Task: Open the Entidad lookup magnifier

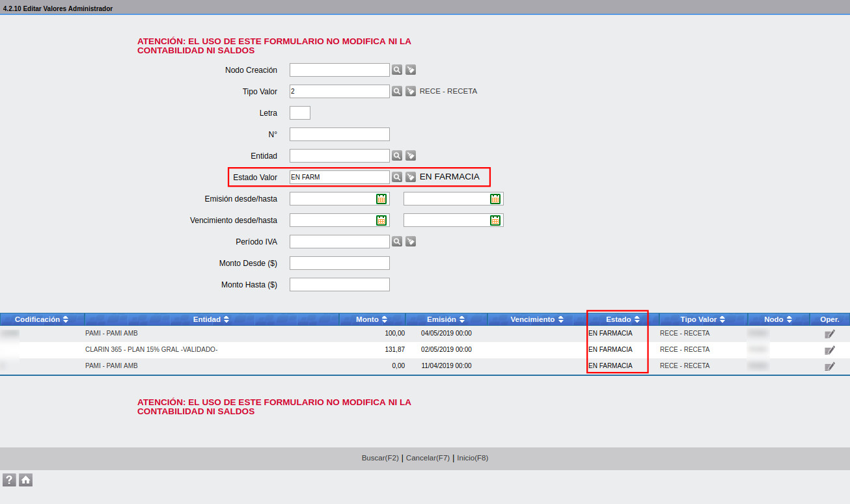Action: [396, 156]
